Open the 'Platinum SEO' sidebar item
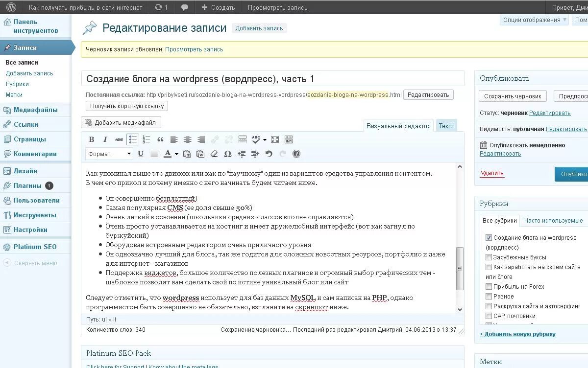588x368 pixels. pos(35,247)
